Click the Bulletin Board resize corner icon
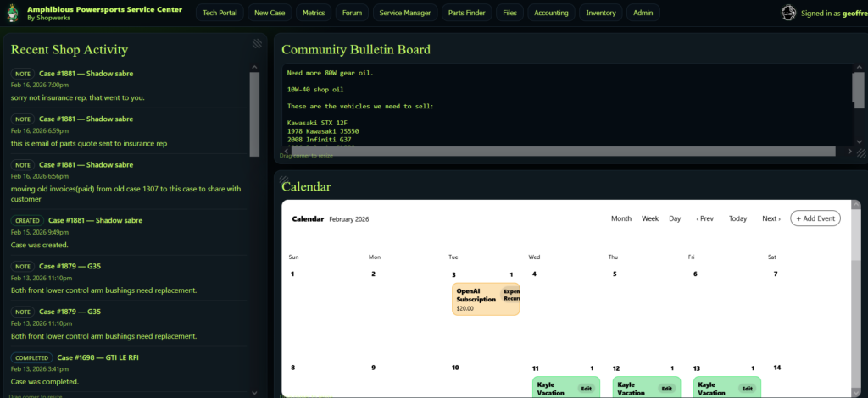Screen dimensions: 868x398 click(860, 153)
